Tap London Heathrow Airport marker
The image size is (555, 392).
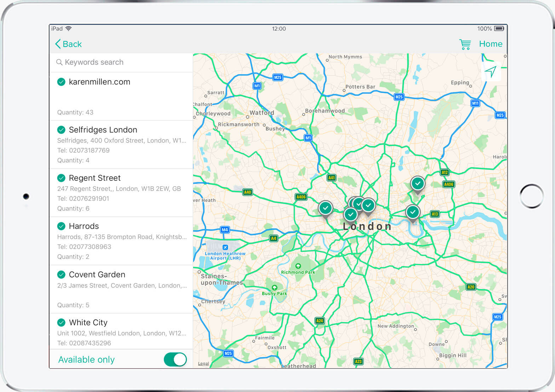(x=225, y=247)
